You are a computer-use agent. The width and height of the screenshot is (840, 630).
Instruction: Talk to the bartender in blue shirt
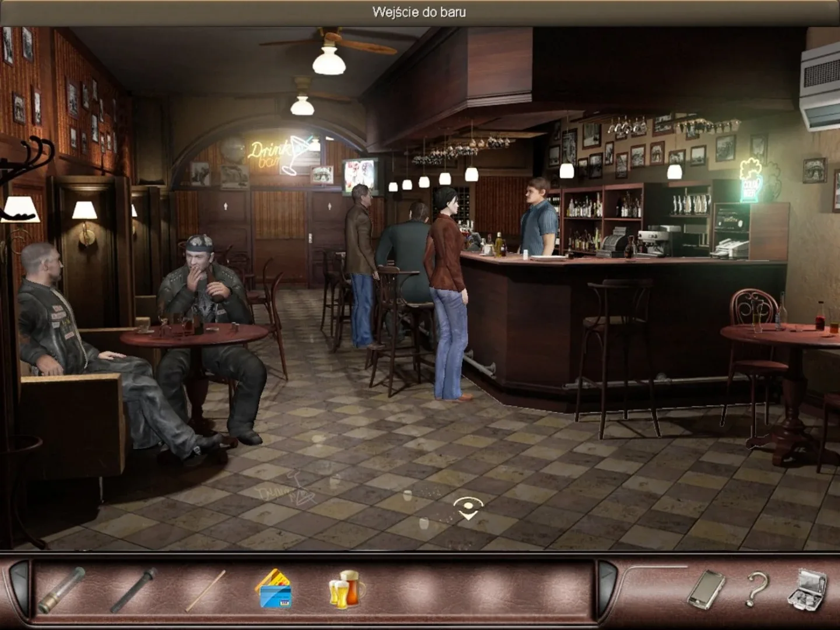click(x=537, y=219)
